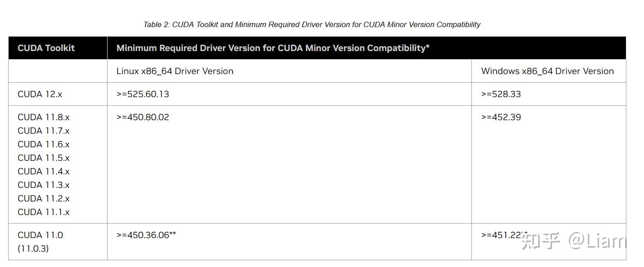This screenshot has width=644, height=267.
Task: Click the CUDA 11.1.x entry
Action: pyautogui.click(x=43, y=212)
